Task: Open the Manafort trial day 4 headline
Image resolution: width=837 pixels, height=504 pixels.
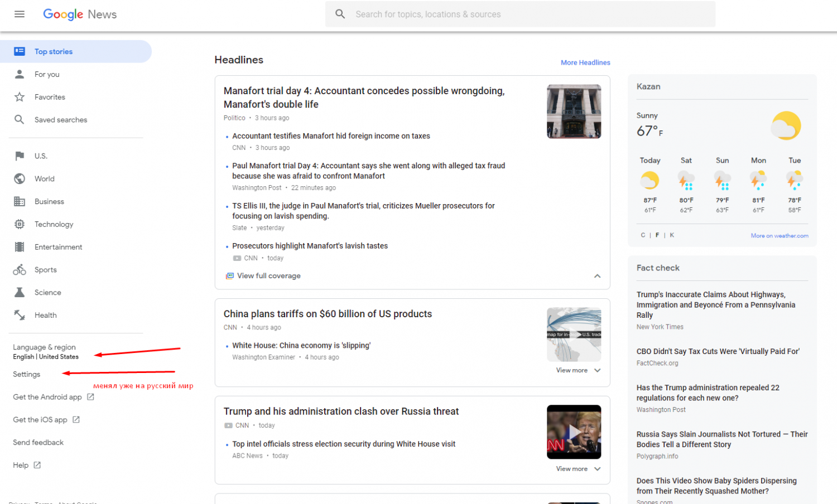Action: [x=364, y=98]
